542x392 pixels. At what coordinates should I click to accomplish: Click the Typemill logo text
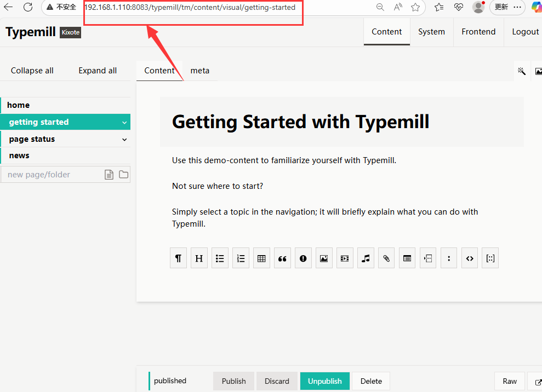[x=31, y=32]
